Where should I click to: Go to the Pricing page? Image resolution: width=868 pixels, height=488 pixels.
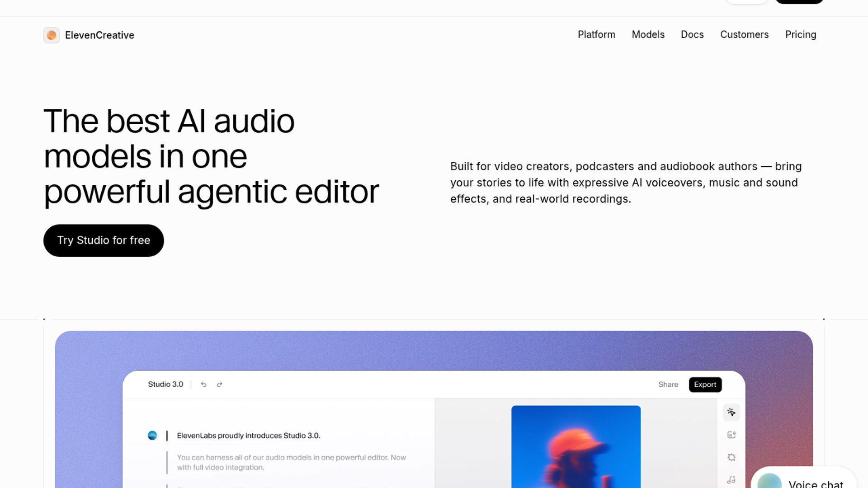tap(801, 35)
